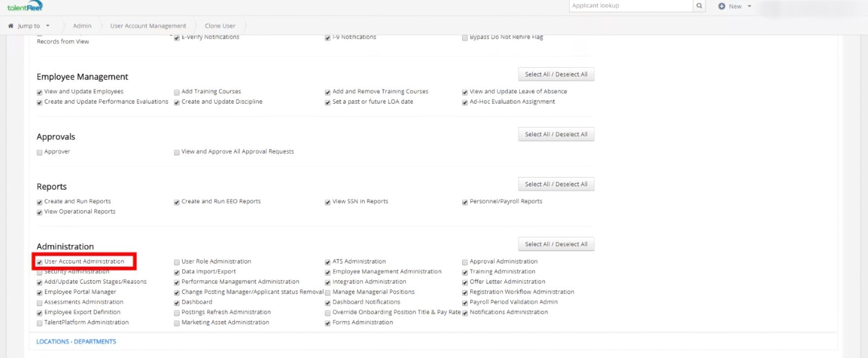Click the home icon beside Jump to
The height and width of the screenshot is (358, 868).
tap(11, 26)
